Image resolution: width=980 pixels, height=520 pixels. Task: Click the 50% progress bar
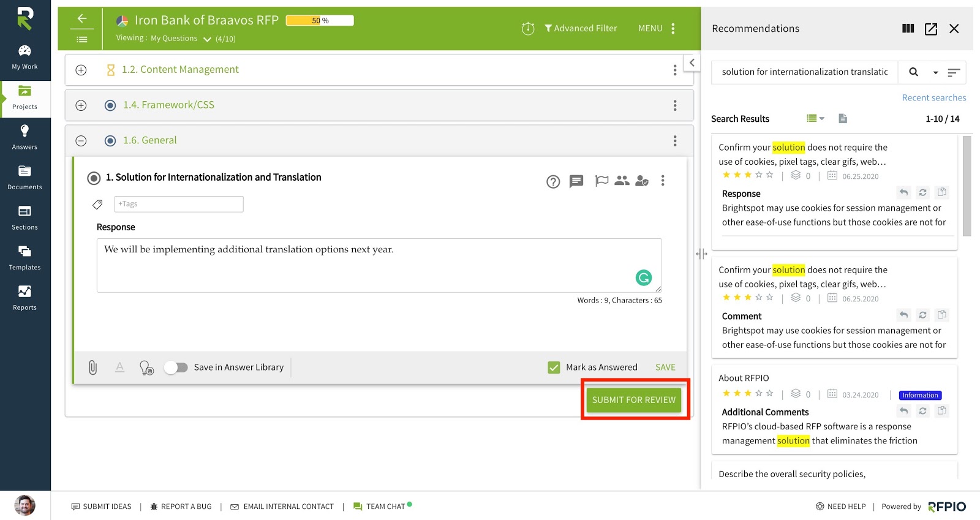[320, 20]
